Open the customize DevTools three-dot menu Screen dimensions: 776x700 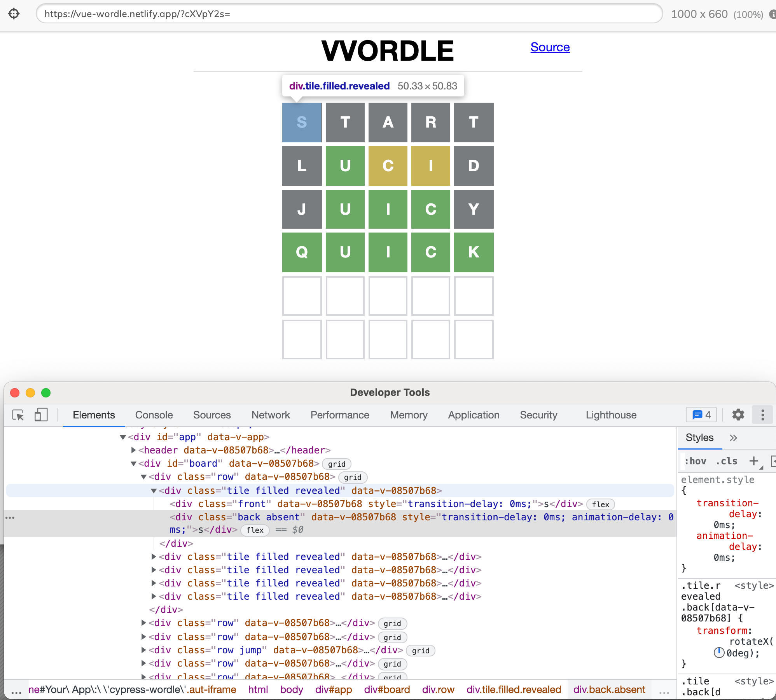pyautogui.click(x=762, y=415)
